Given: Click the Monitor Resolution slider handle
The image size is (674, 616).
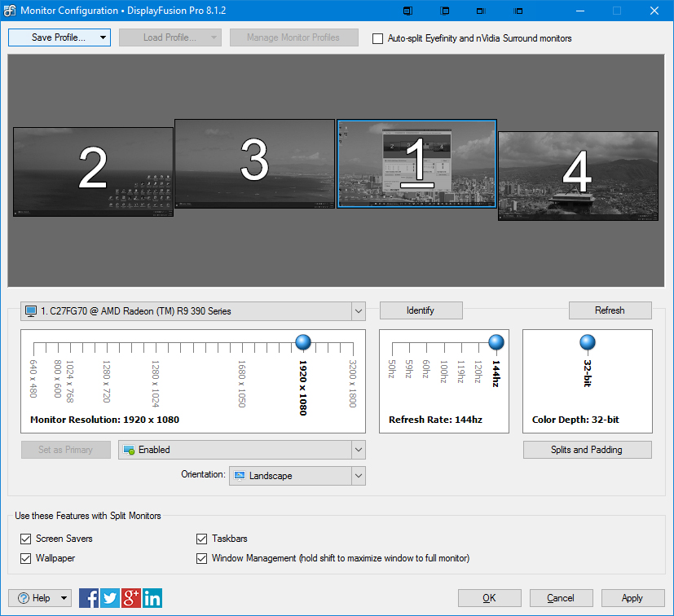Looking at the screenshot, I should click(x=303, y=342).
